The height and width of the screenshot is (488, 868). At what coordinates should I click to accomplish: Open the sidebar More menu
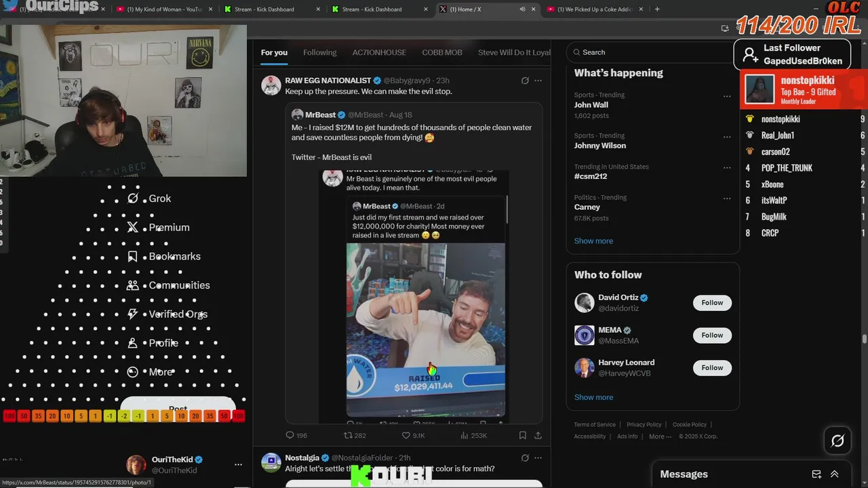point(150,372)
